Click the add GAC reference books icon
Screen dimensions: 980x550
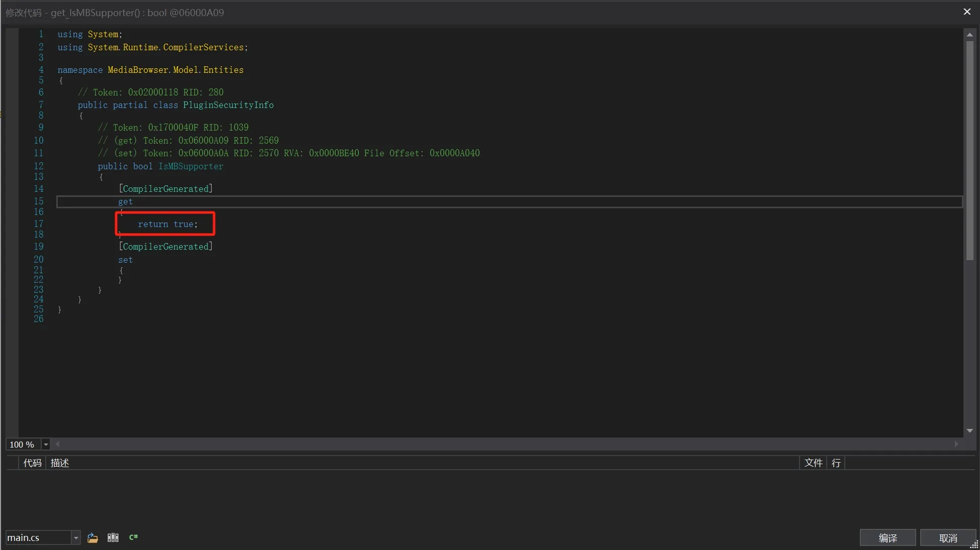pos(113,537)
